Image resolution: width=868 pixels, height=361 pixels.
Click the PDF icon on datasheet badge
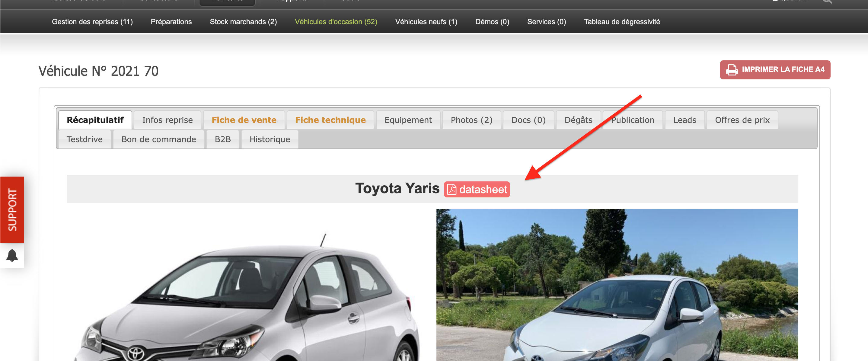452,190
